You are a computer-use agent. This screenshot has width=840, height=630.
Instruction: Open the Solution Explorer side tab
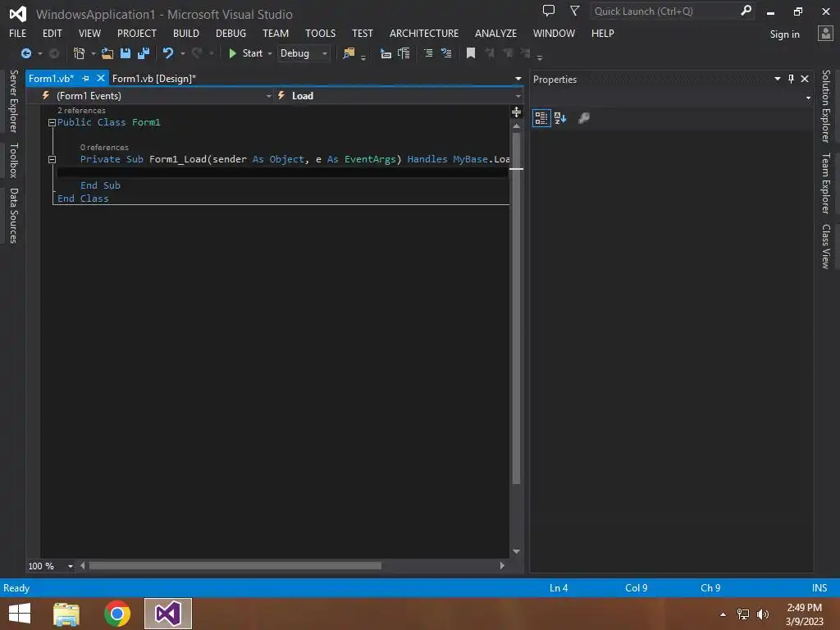pos(826,106)
